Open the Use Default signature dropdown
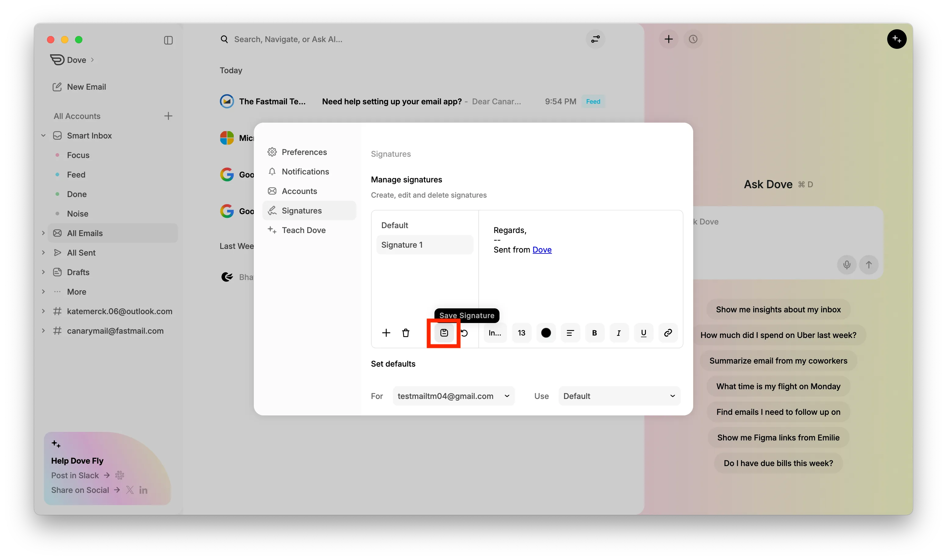The image size is (947, 560). click(x=619, y=396)
